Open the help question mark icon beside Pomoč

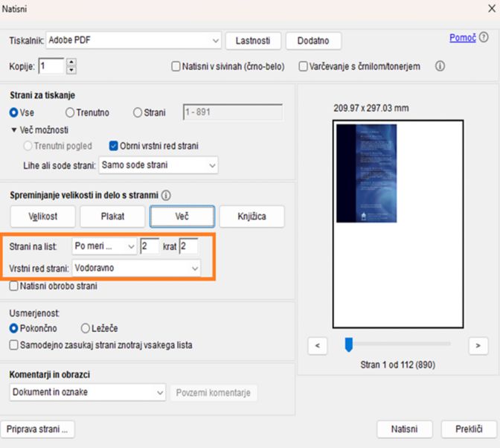tap(484, 38)
